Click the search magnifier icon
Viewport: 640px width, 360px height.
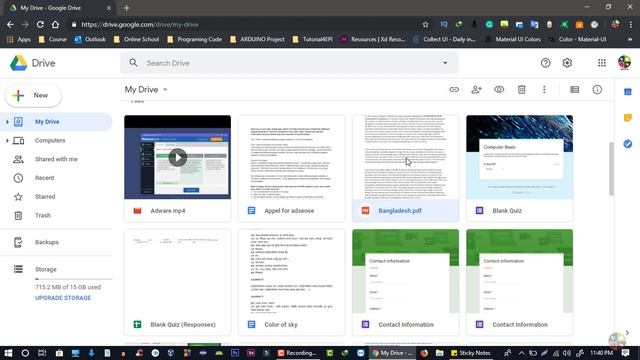tap(133, 63)
